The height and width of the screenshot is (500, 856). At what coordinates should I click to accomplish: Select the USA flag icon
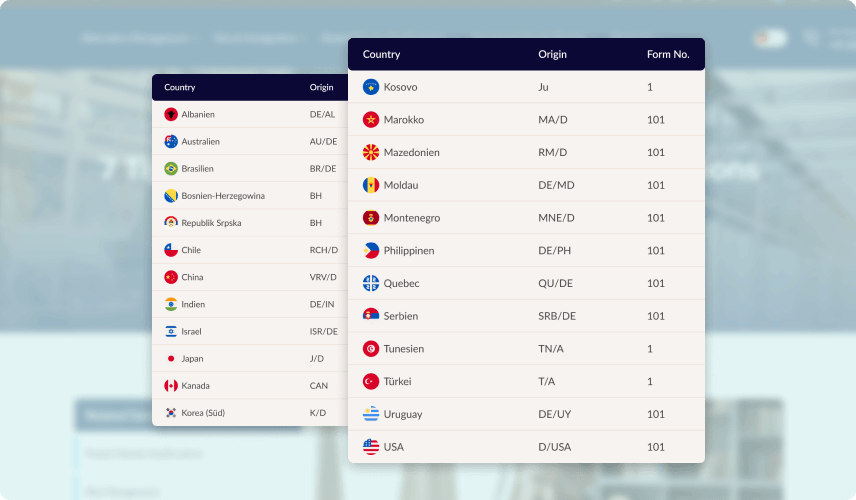coord(371,447)
